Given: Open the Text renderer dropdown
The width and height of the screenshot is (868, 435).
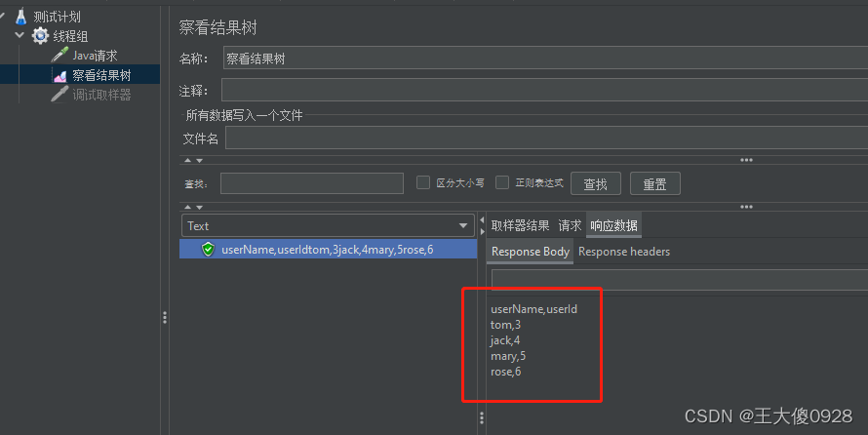Looking at the screenshot, I should pos(328,226).
